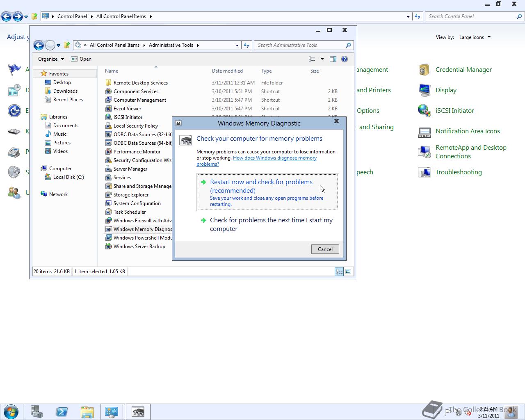Select Local Disk (C:) in navigation pane
Image resolution: width=525 pixels, height=420 pixels.
tap(68, 177)
